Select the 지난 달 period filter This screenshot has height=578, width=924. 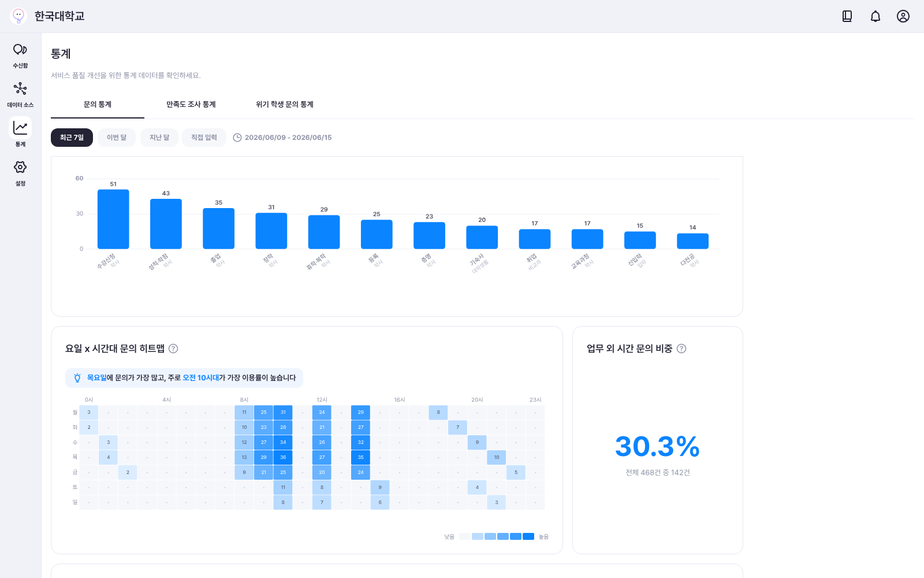tap(159, 138)
